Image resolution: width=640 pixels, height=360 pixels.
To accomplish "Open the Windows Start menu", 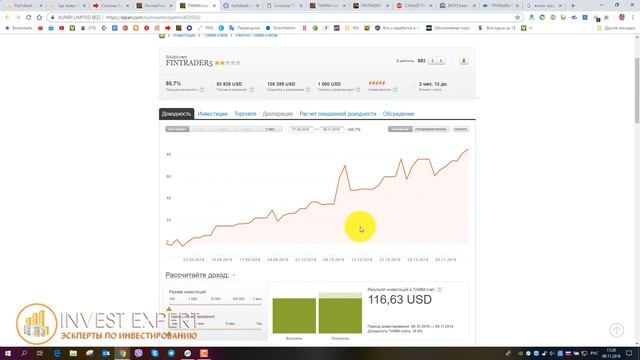I will [x=7, y=353].
